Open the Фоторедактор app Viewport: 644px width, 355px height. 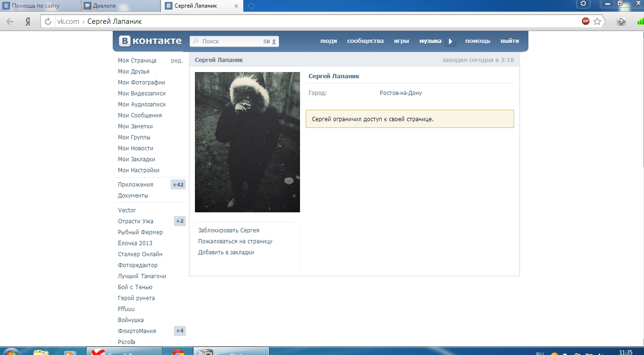pyautogui.click(x=138, y=265)
